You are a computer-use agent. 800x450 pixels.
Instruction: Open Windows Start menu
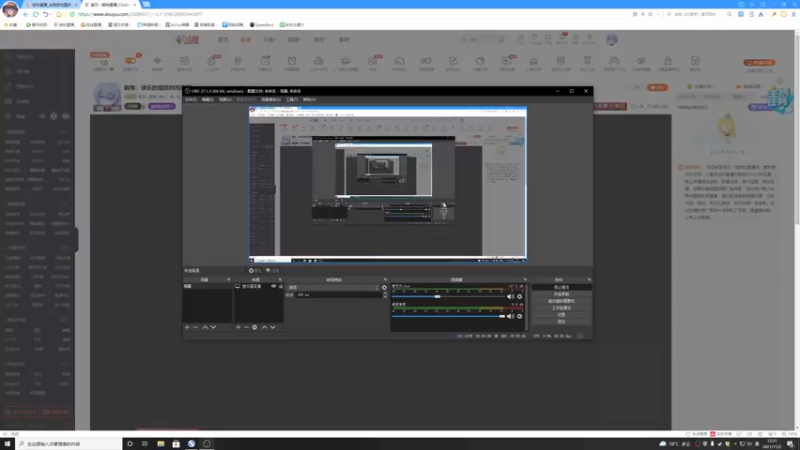click(x=7, y=444)
